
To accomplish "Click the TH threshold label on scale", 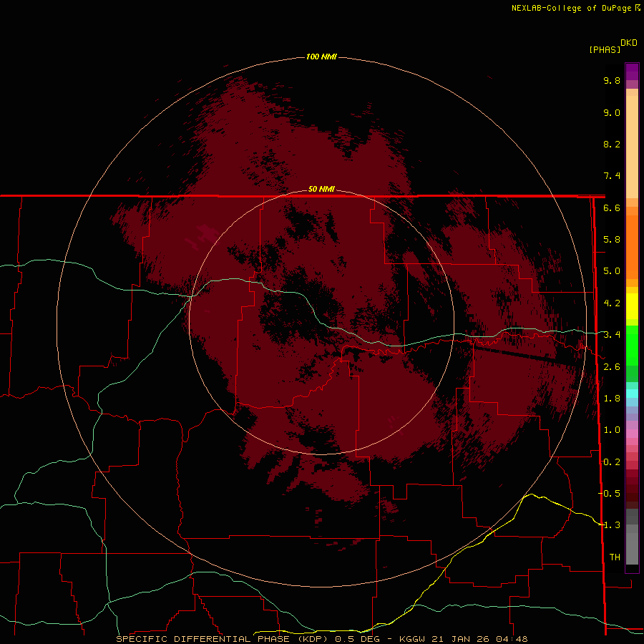I will click(615, 557).
